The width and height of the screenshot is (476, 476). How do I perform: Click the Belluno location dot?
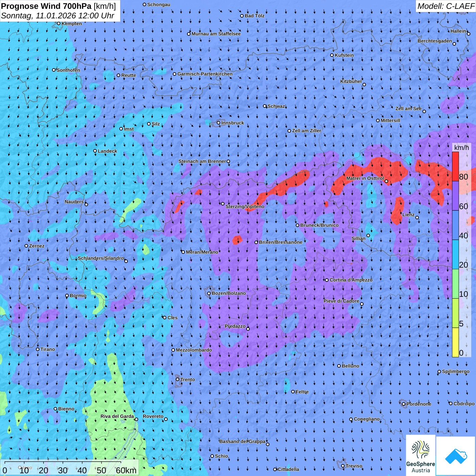pyautogui.click(x=339, y=366)
